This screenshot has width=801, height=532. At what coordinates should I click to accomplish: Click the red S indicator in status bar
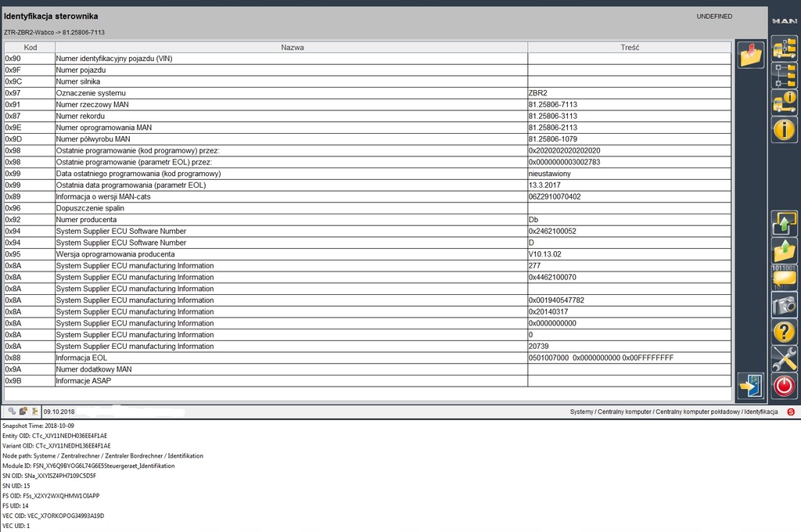click(791, 412)
